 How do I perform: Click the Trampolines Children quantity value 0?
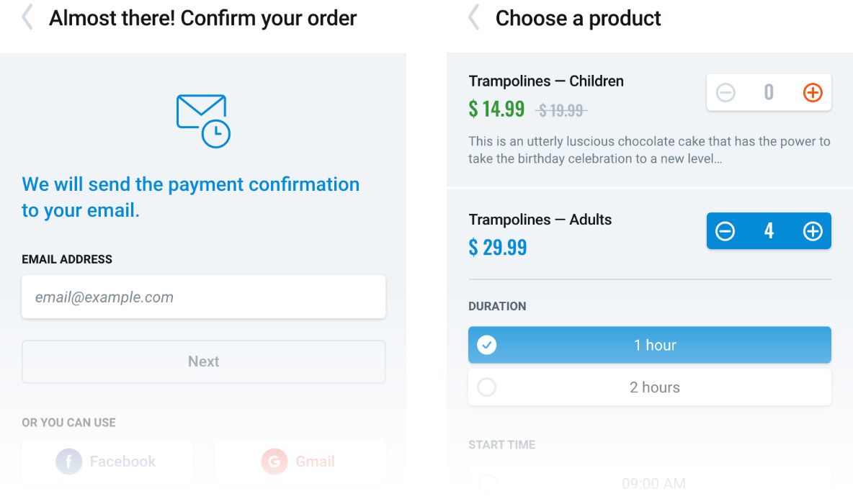(769, 92)
